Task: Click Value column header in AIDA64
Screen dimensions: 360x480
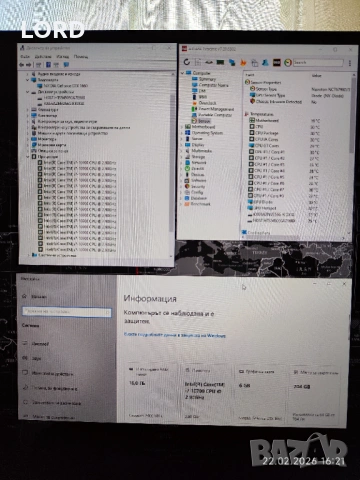Action: (x=316, y=76)
